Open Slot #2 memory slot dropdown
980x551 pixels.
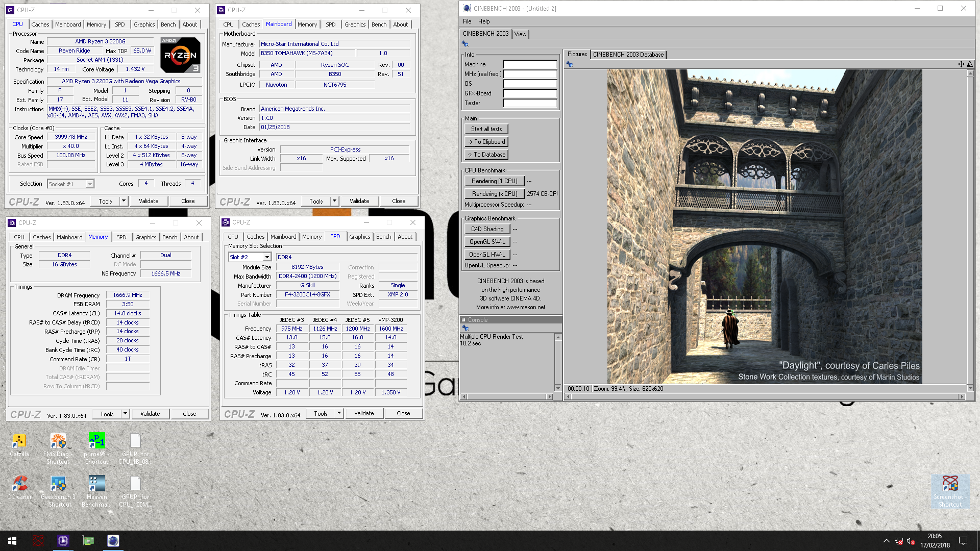(x=267, y=257)
